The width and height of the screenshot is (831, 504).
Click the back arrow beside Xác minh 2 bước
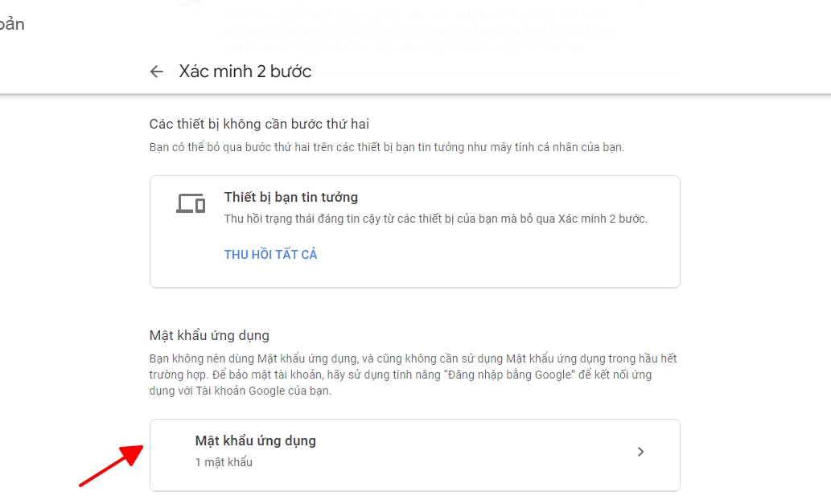tap(157, 72)
